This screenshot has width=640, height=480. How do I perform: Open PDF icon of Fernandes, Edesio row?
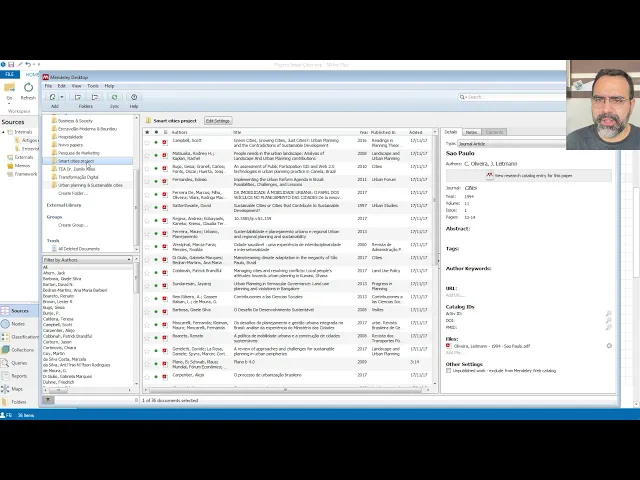pyautogui.click(x=165, y=182)
